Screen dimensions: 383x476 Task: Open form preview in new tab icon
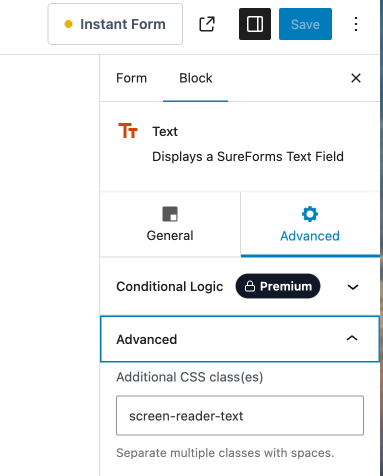[207, 24]
